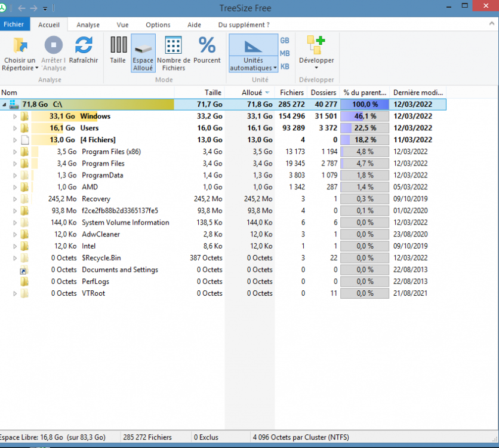Screen dimensions: 499x448
Task: Click the Rafraîchir refresh icon
Action: 84,45
